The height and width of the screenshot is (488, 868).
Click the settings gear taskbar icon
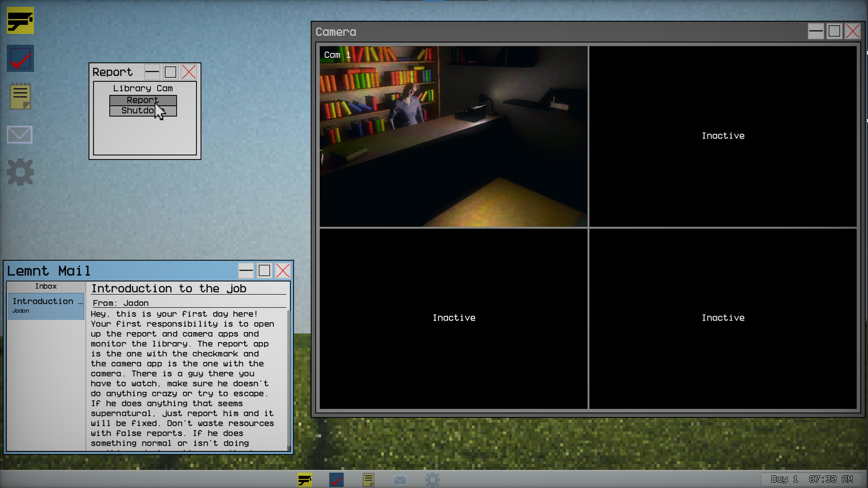click(x=432, y=479)
